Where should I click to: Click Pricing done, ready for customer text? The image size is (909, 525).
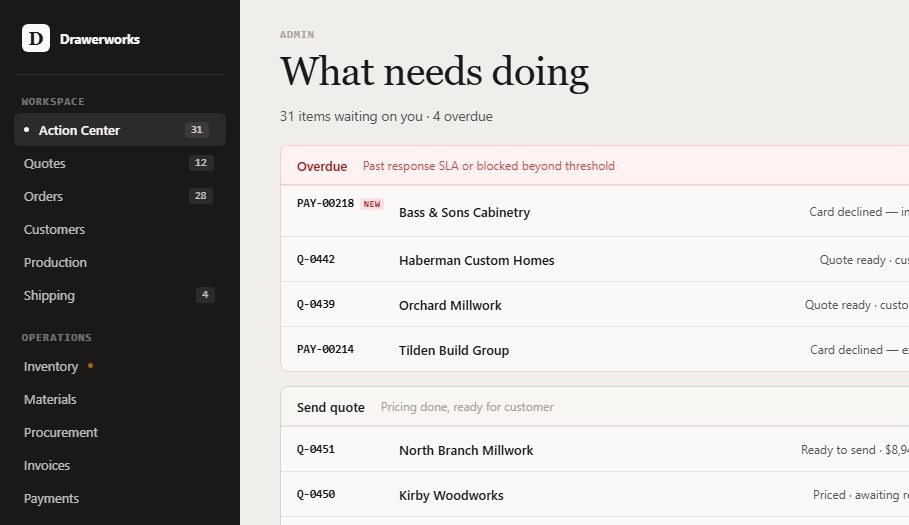[x=467, y=407]
